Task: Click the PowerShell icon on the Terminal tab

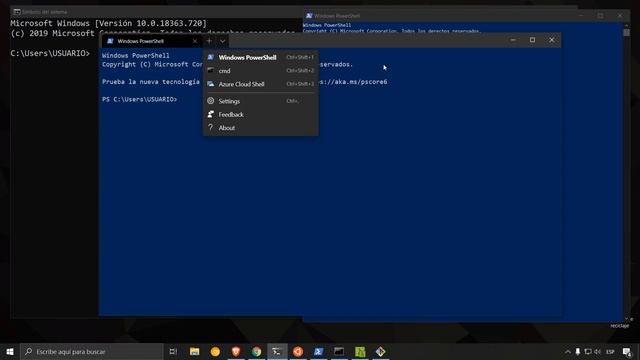Action: click(110, 41)
